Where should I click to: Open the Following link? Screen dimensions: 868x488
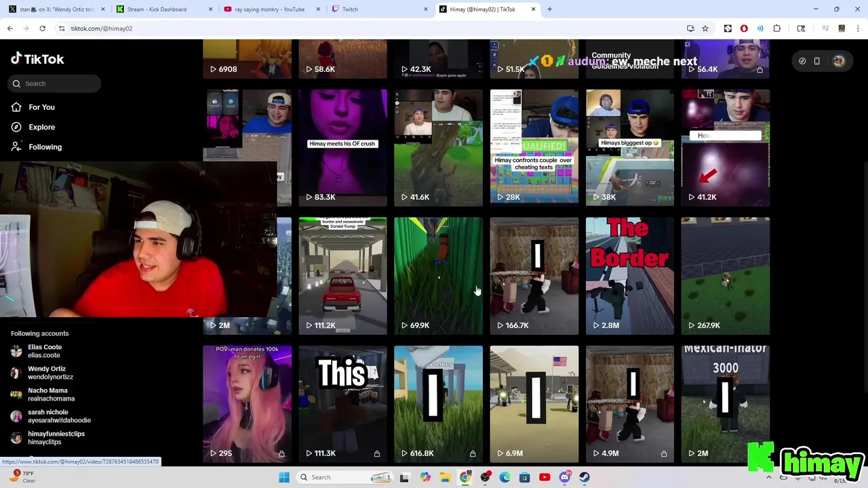45,146
